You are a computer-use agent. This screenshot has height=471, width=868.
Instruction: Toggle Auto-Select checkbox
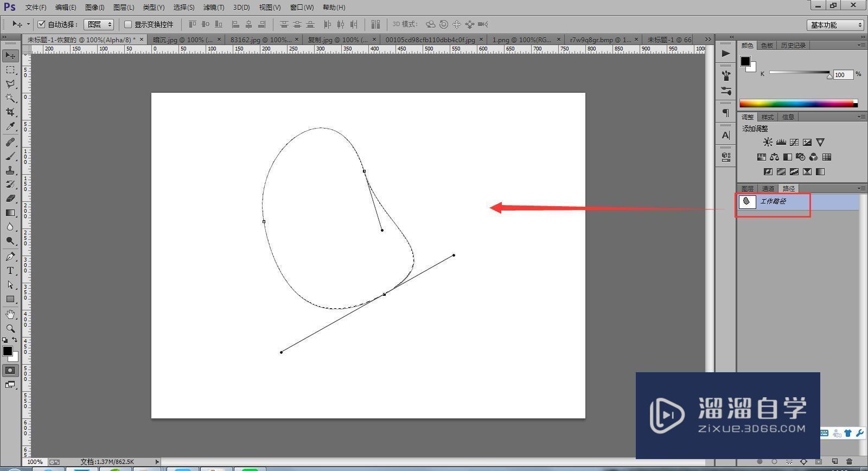point(41,24)
